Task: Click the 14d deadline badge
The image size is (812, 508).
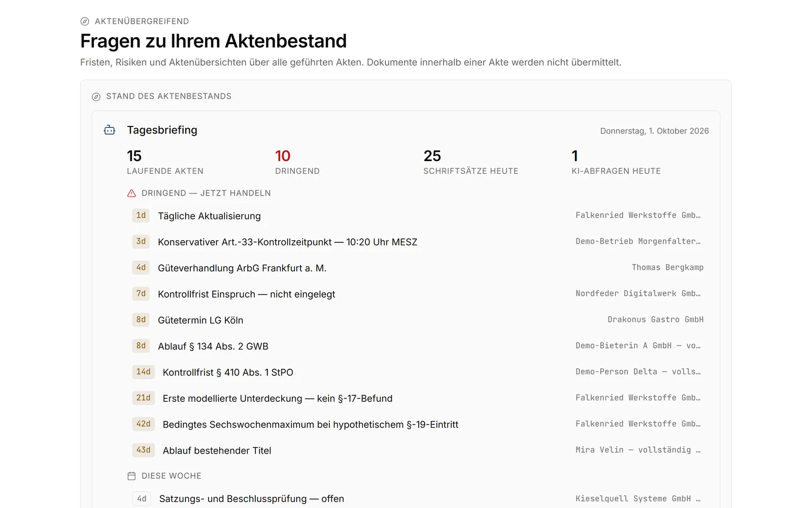Action: [x=143, y=372]
